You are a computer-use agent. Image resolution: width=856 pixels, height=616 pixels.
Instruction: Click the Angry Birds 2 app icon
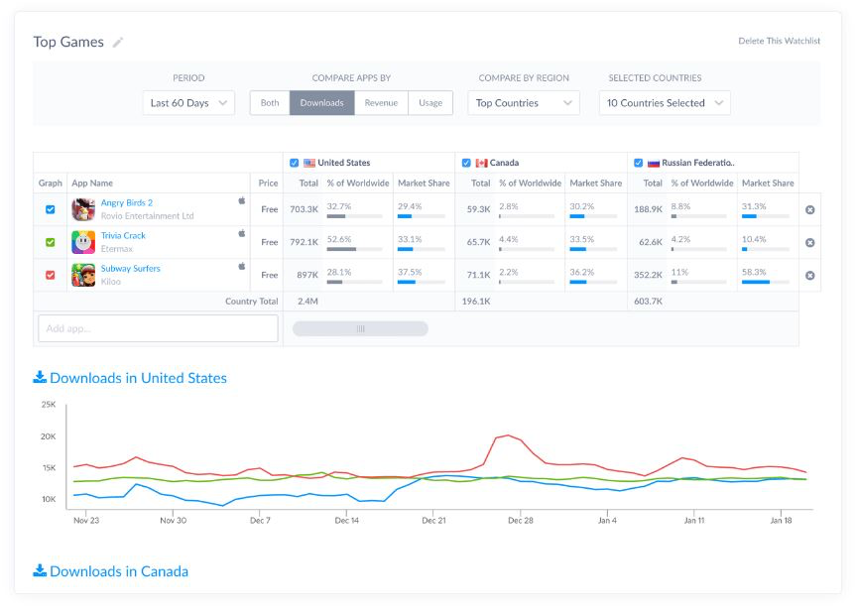[x=83, y=209]
